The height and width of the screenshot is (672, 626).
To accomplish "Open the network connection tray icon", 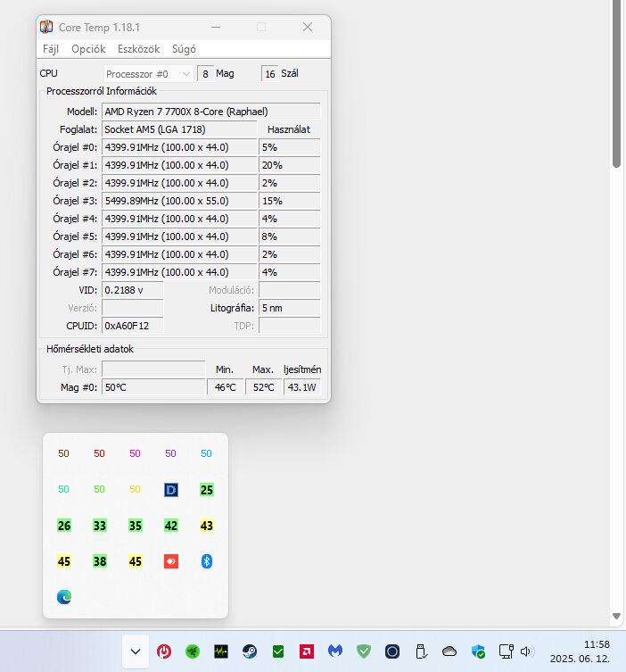I will 507,651.
